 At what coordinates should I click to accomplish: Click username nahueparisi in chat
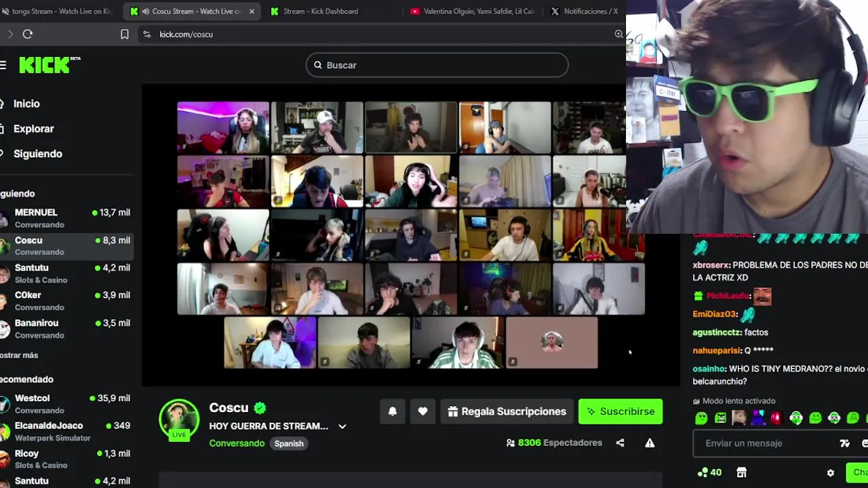(x=716, y=350)
